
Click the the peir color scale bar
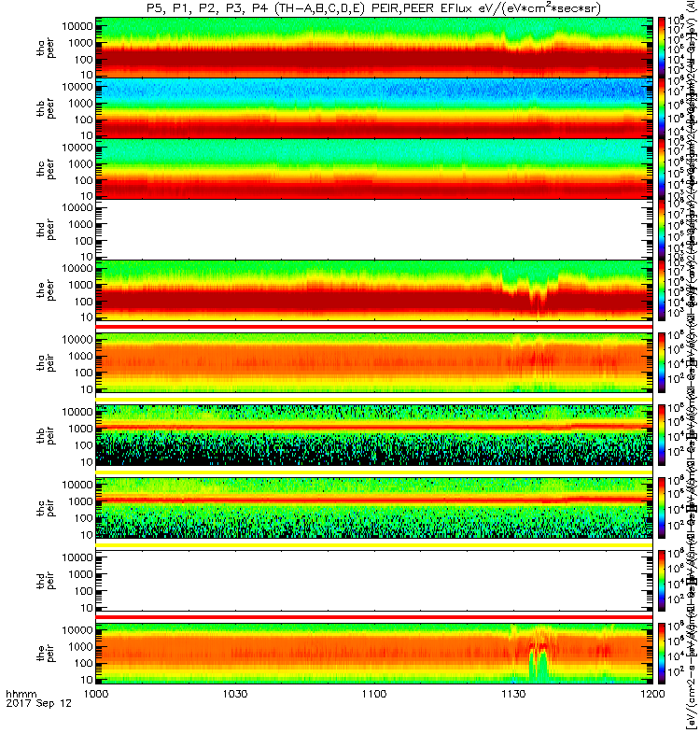[662, 653]
